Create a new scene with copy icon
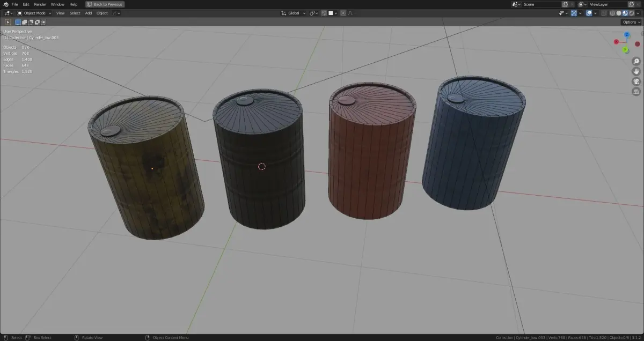 [565, 4]
